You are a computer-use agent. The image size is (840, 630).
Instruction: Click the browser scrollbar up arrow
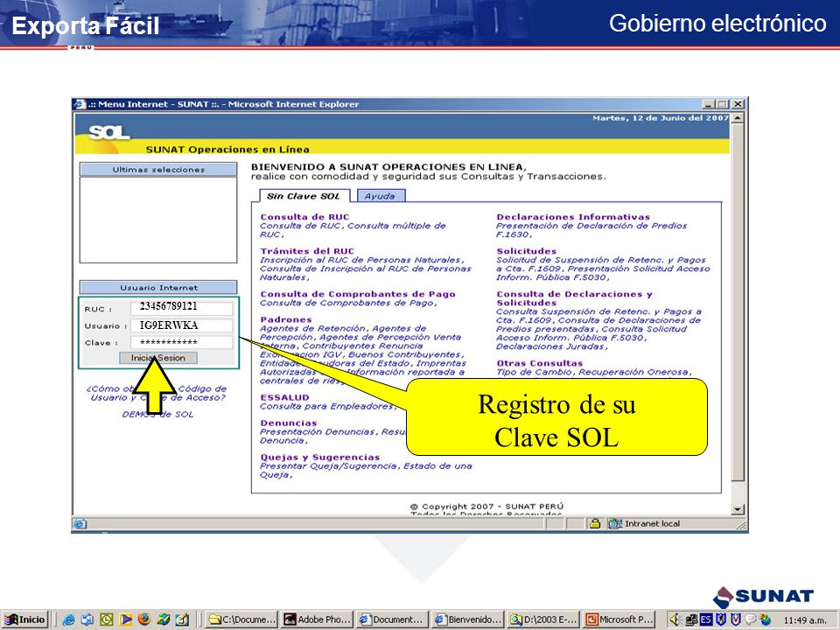738,118
